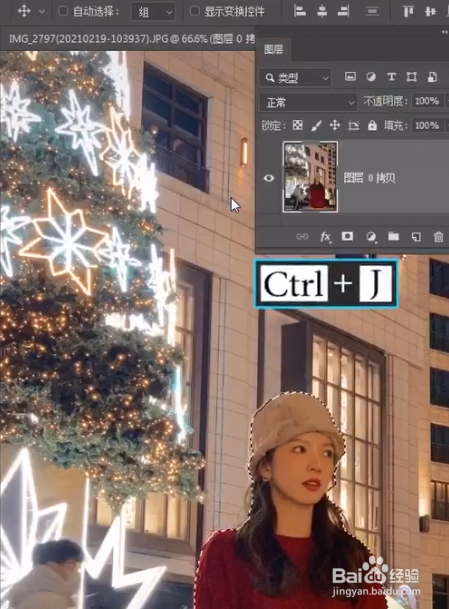This screenshot has height=609, width=449.
Task: Lock artboard nesting icon
Action: [x=353, y=125]
